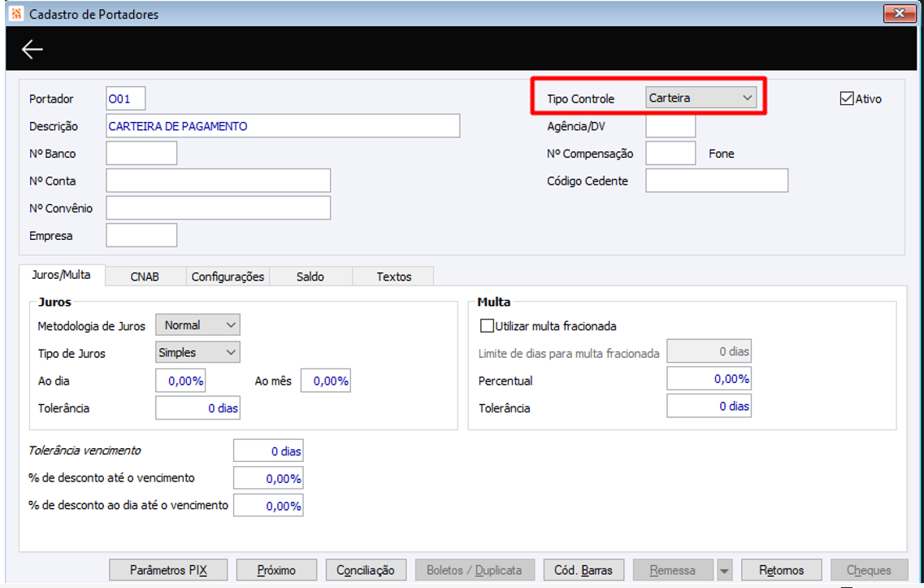The height and width of the screenshot is (588, 924).
Task: Open the Remessa dropdown arrow button
Action: click(x=724, y=570)
